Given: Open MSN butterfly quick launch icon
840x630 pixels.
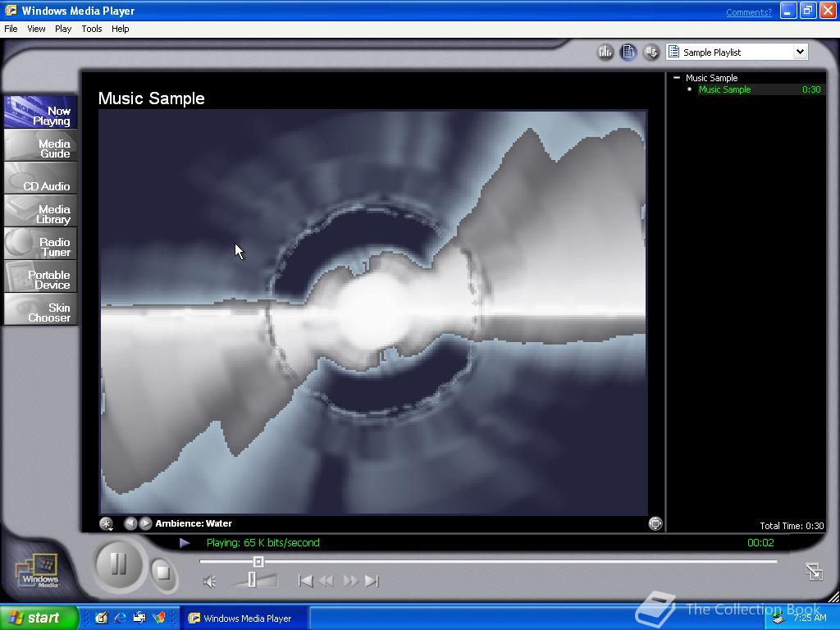Looking at the screenshot, I should (x=158, y=618).
